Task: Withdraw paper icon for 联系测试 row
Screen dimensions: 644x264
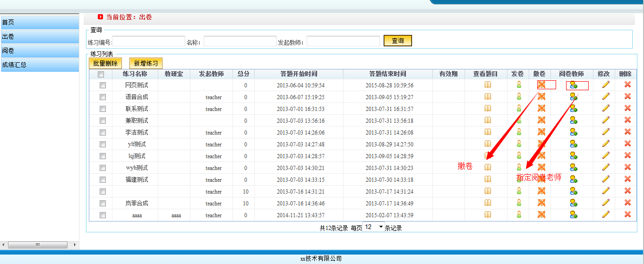Action: tap(541, 108)
